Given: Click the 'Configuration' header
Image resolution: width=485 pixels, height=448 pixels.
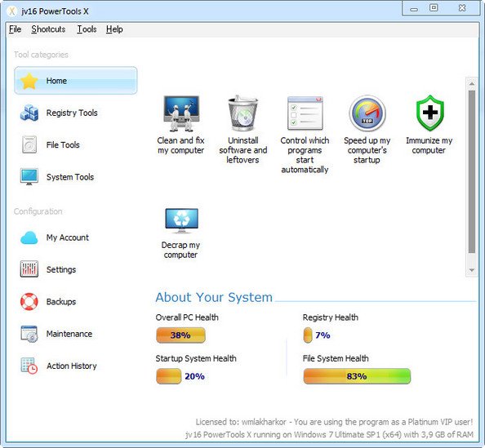Looking at the screenshot, I should tap(38, 211).
